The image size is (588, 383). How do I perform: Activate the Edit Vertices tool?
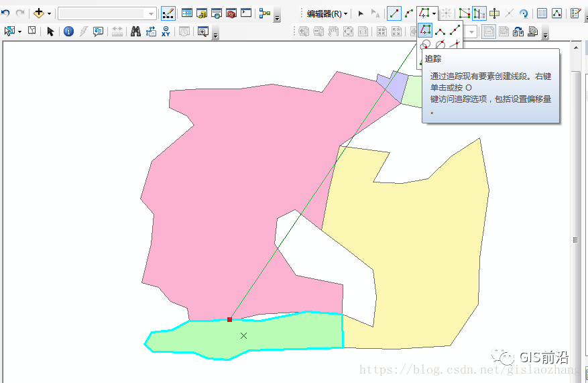point(464,14)
